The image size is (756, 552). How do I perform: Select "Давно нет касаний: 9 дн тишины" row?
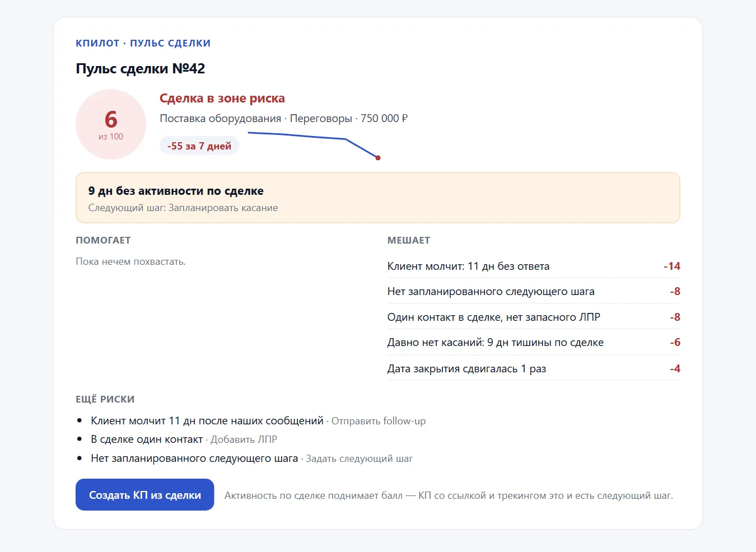534,342
